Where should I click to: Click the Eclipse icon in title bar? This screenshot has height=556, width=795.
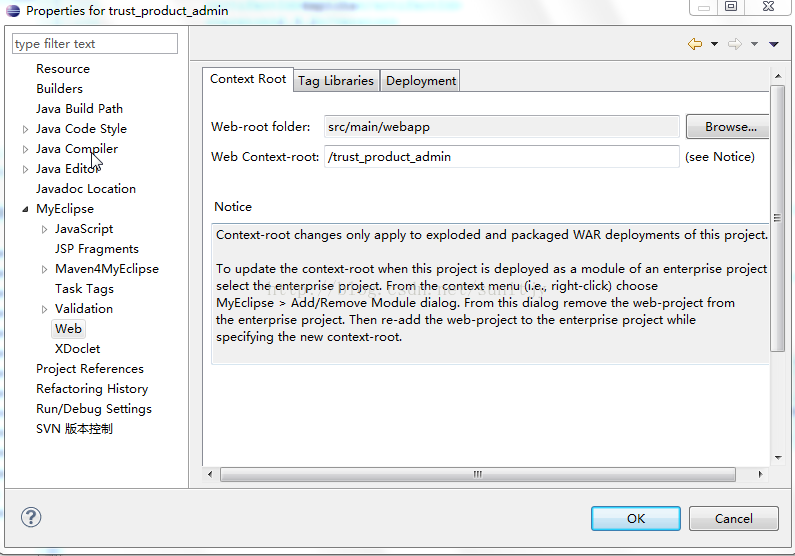click(13, 10)
